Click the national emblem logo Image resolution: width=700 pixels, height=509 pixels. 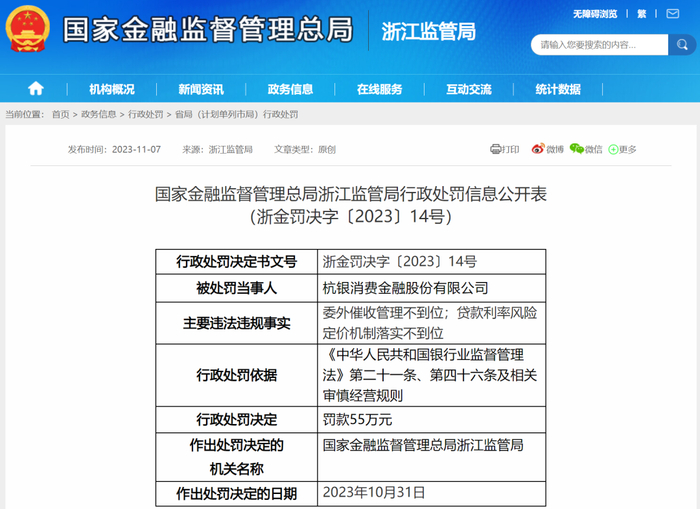click(28, 29)
